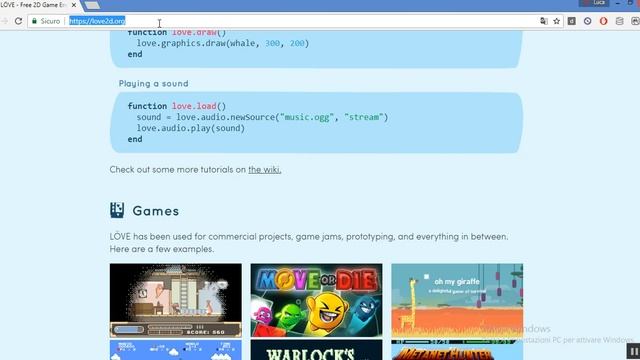640x360 pixels.
Task: Open the database stack extension icon
Action: point(619,21)
